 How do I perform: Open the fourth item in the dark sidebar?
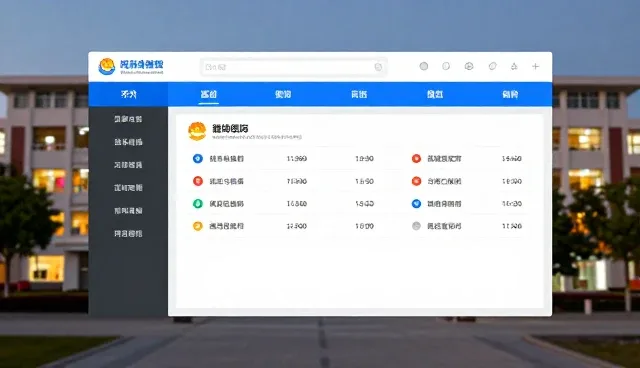tap(128, 188)
